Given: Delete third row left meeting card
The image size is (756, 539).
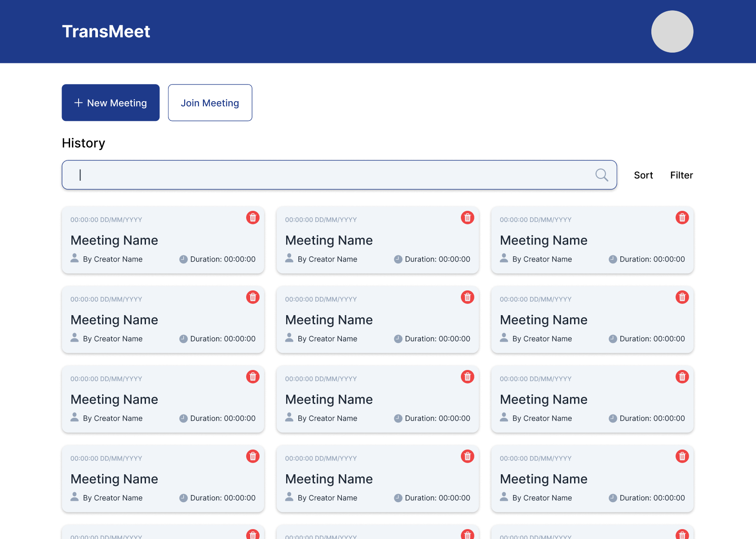Looking at the screenshot, I should [x=253, y=377].
